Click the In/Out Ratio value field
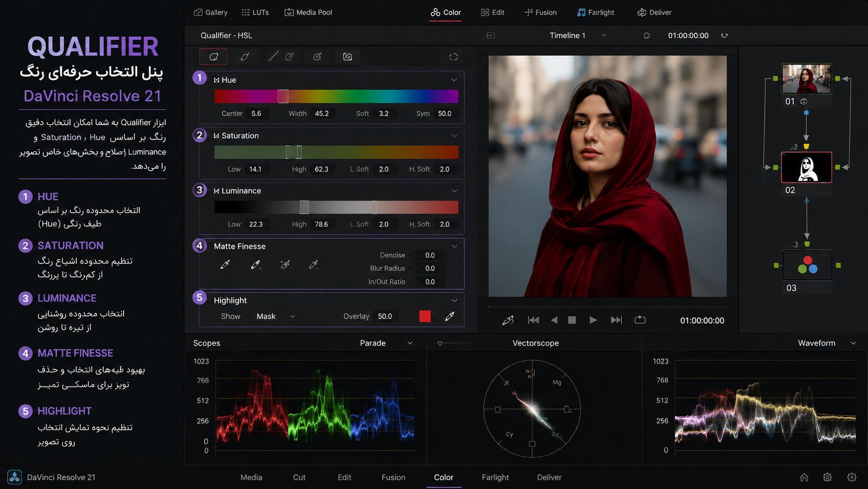The height and width of the screenshot is (489, 868). pos(430,282)
